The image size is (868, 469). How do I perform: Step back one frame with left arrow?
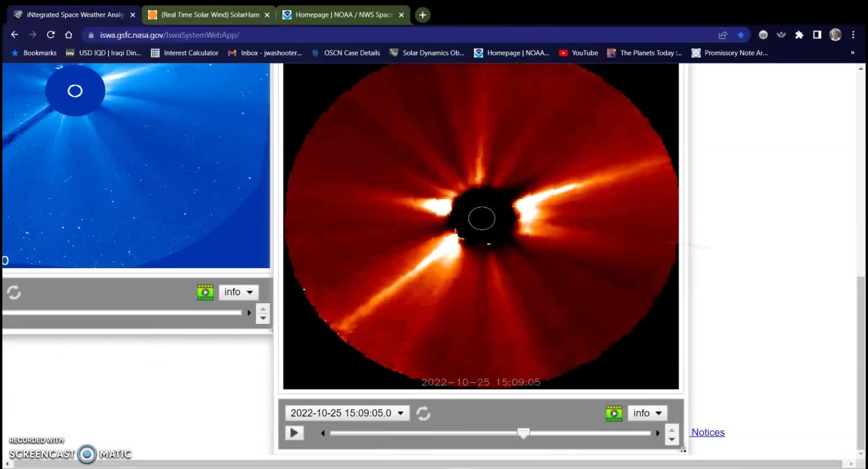(x=323, y=433)
